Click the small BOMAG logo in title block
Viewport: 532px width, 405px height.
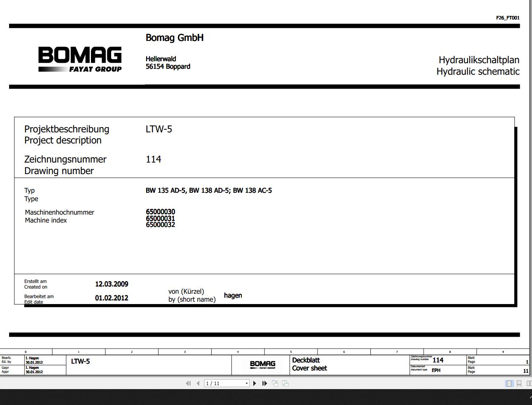pos(262,364)
